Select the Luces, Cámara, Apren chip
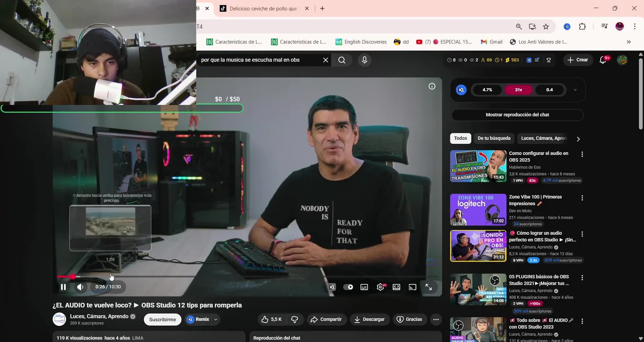 click(544, 138)
